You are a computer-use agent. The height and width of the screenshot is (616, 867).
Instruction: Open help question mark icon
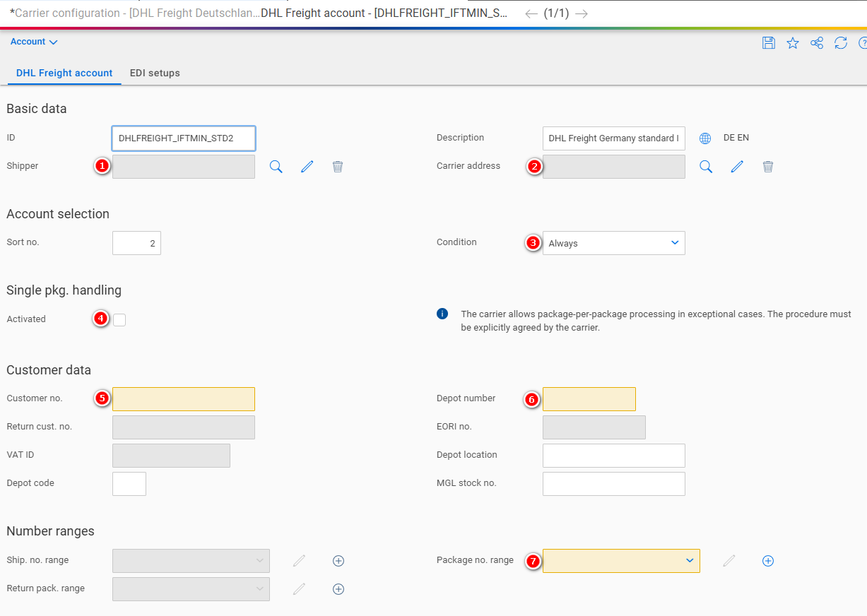coord(862,43)
